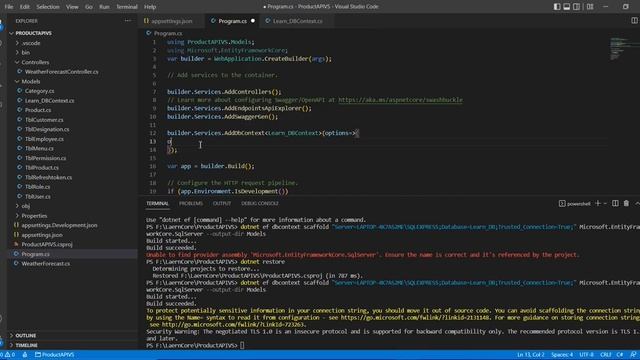640x360 pixels.
Task: Open the Edit menu
Action: [24, 7]
